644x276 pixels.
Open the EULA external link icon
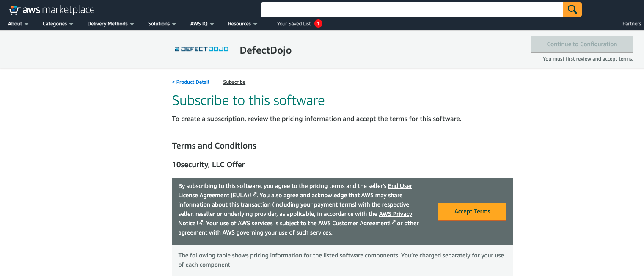pyautogui.click(x=254, y=195)
